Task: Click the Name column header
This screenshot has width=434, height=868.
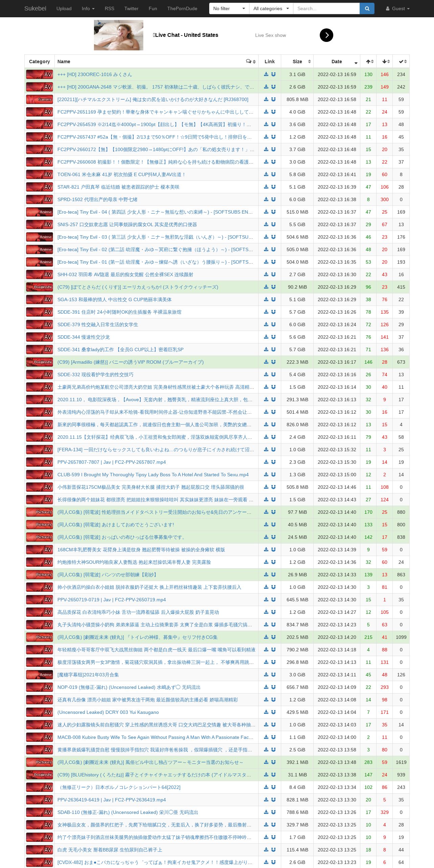Action: pos(156,62)
